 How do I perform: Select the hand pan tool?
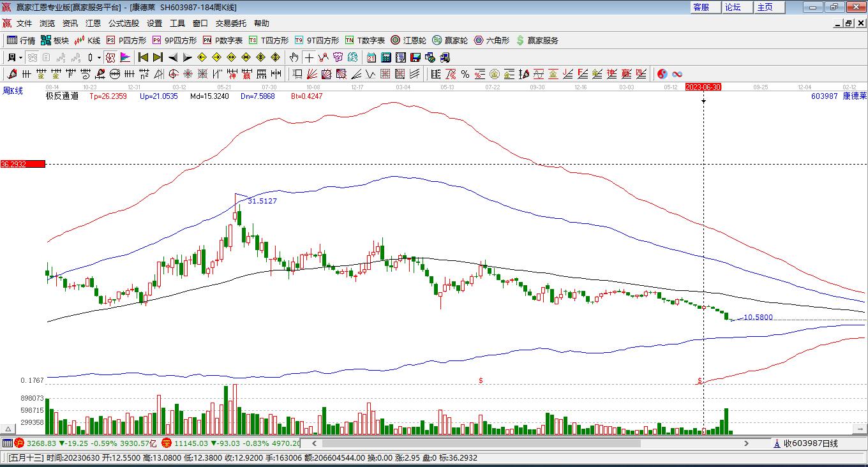294,57
